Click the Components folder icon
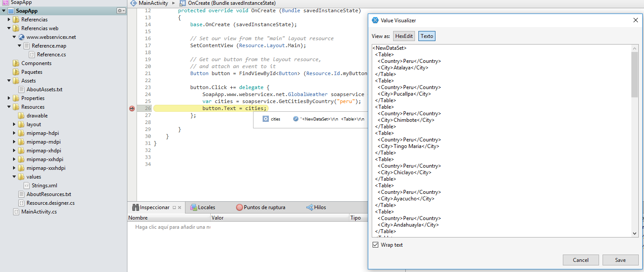This screenshot has height=272, width=644. [x=16, y=63]
